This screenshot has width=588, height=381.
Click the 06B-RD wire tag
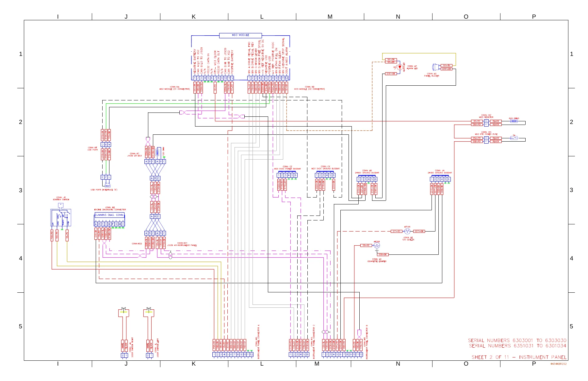477,142
